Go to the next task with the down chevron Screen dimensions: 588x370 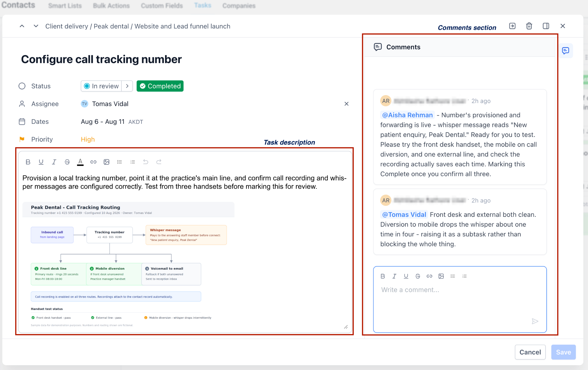coord(36,26)
